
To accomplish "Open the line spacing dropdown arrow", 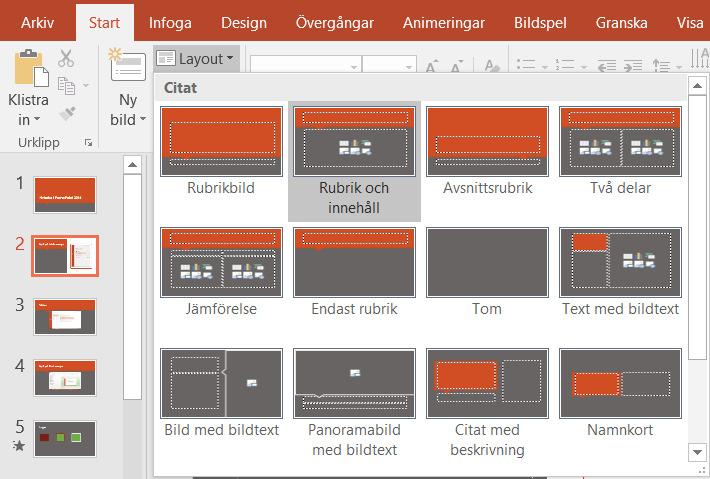I will click(x=679, y=67).
